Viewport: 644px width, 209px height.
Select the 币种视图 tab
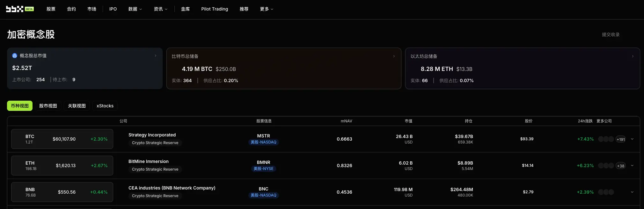[x=20, y=106]
